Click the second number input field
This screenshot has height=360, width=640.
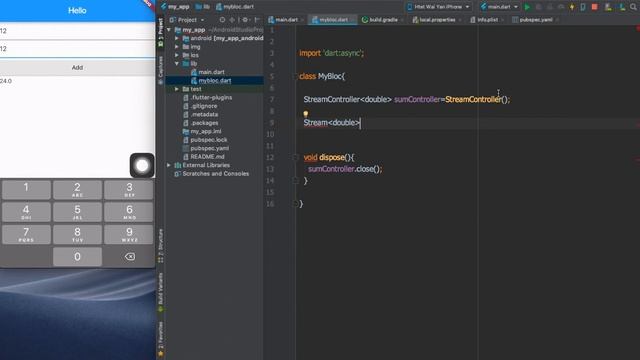(x=78, y=49)
